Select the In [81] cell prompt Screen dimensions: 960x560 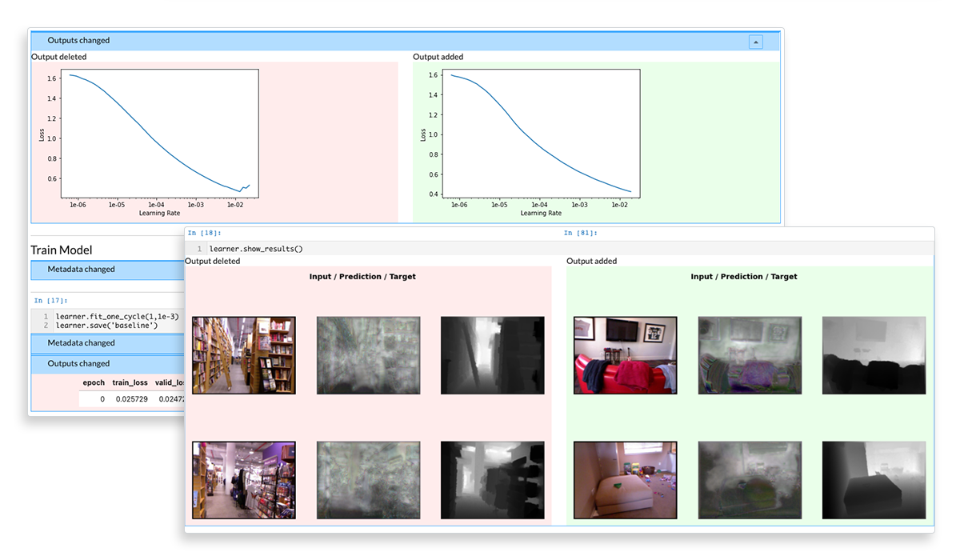580,234
